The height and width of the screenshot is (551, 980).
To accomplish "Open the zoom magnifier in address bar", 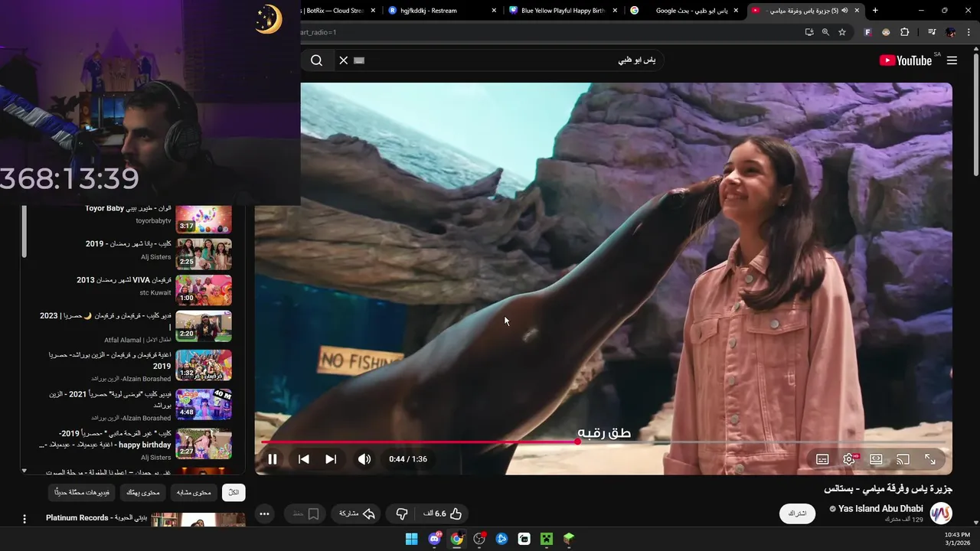I will click(x=825, y=32).
